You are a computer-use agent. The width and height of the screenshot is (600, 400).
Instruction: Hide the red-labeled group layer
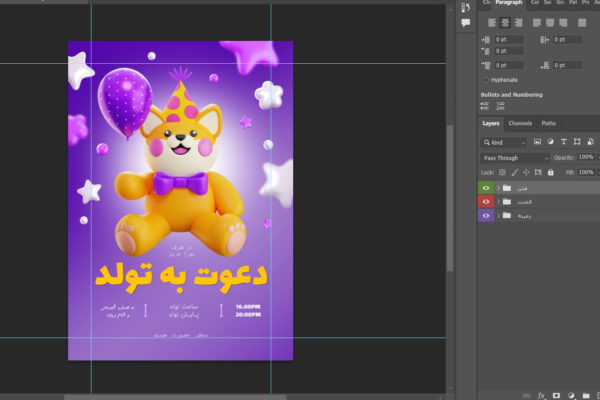[486, 202]
